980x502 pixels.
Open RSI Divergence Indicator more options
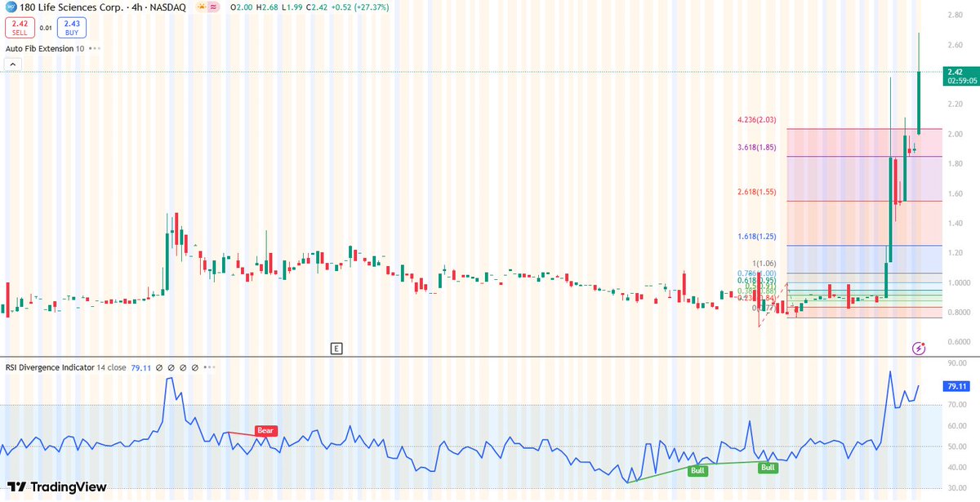pos(210,367)
